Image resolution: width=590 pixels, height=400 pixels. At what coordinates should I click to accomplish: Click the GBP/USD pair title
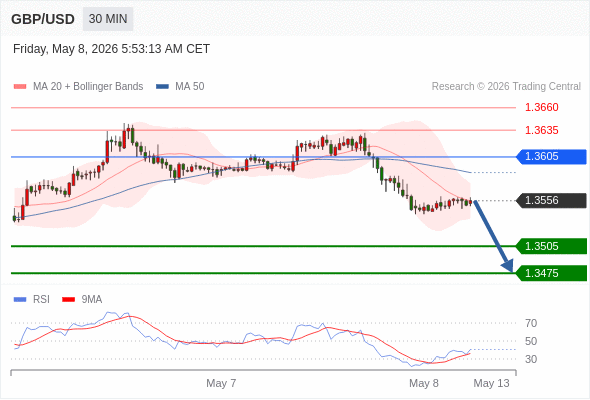[x=43, y=19]
